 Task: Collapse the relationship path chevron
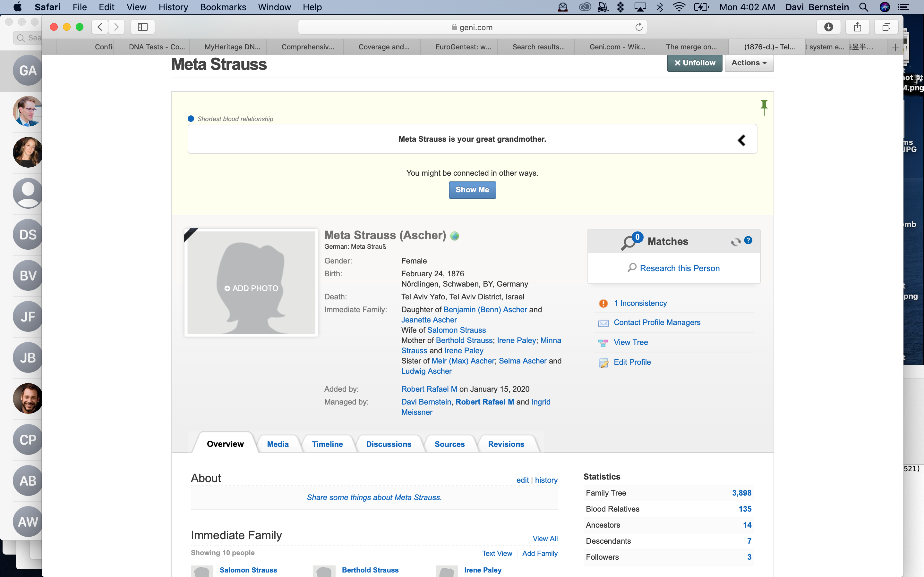741,140
